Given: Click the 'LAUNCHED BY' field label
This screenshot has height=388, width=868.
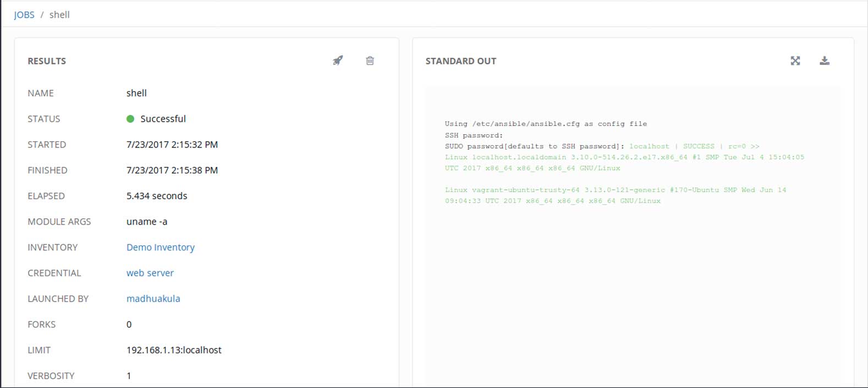Looking at the screenshot, I should 58,299.
